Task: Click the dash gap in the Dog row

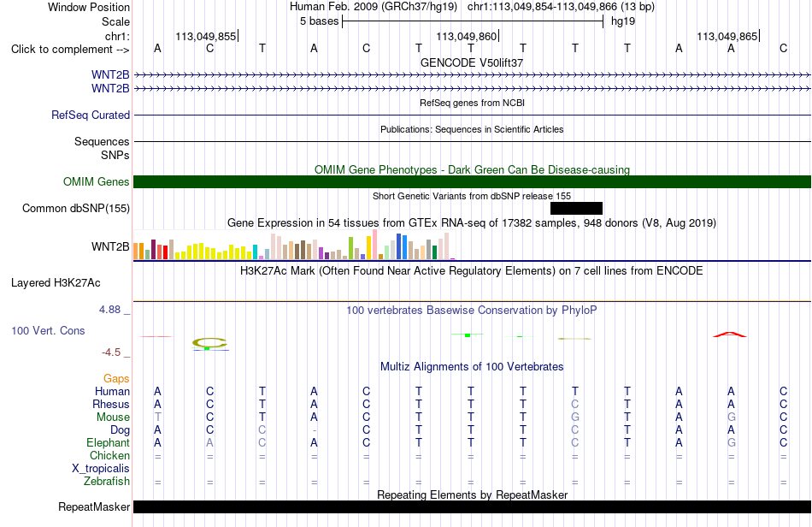Action: click(314, 430)
